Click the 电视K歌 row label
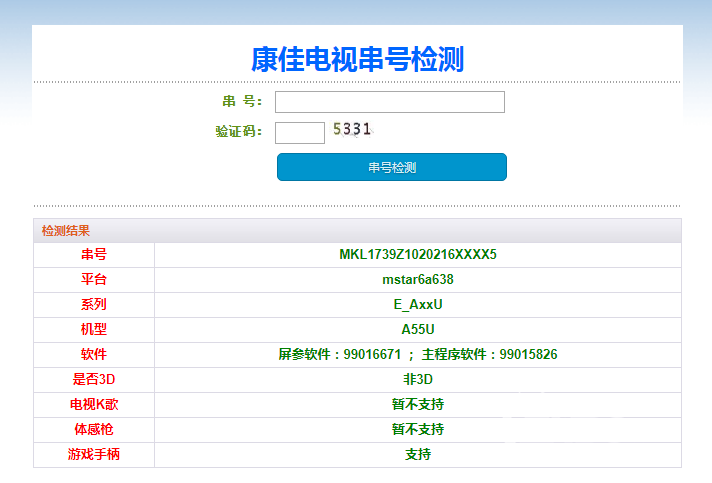Image resolution: width=712 pixels, height=483 pixels. 94,404
